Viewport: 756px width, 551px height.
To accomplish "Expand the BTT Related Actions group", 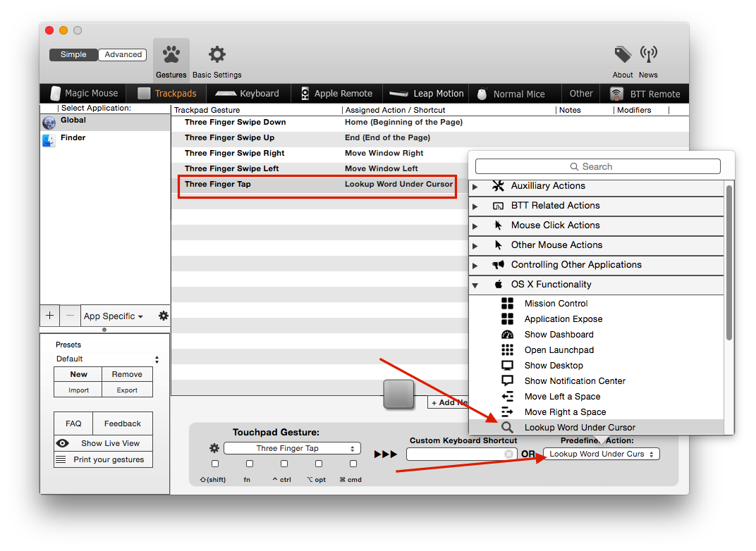I will coord(475,206).
